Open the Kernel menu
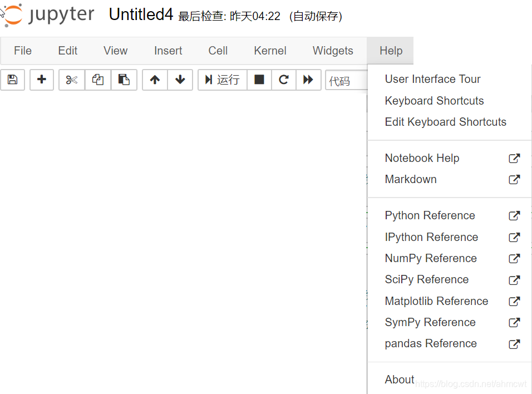This screenshot has width=532, height=394. coord(270,50)
